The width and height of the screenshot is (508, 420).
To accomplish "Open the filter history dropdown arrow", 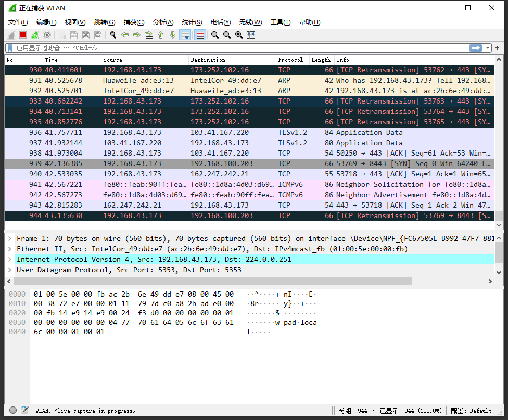I will [x=487, y=47].
